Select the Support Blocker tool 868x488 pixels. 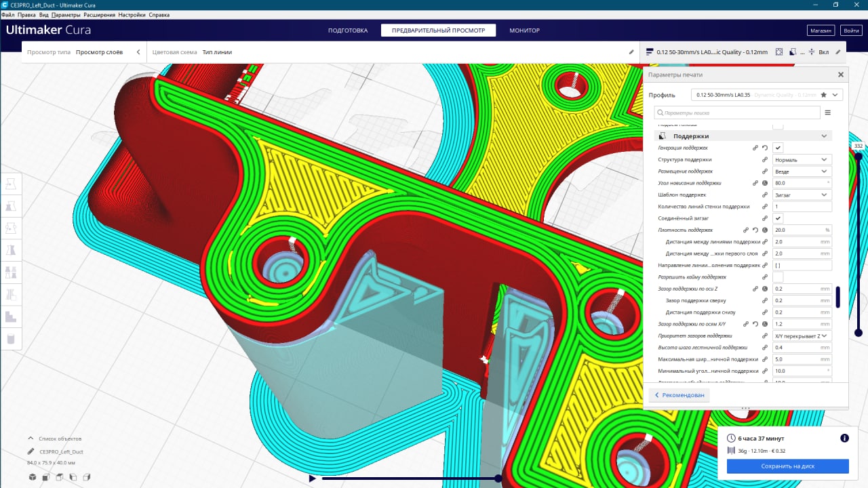click(11, 294)
